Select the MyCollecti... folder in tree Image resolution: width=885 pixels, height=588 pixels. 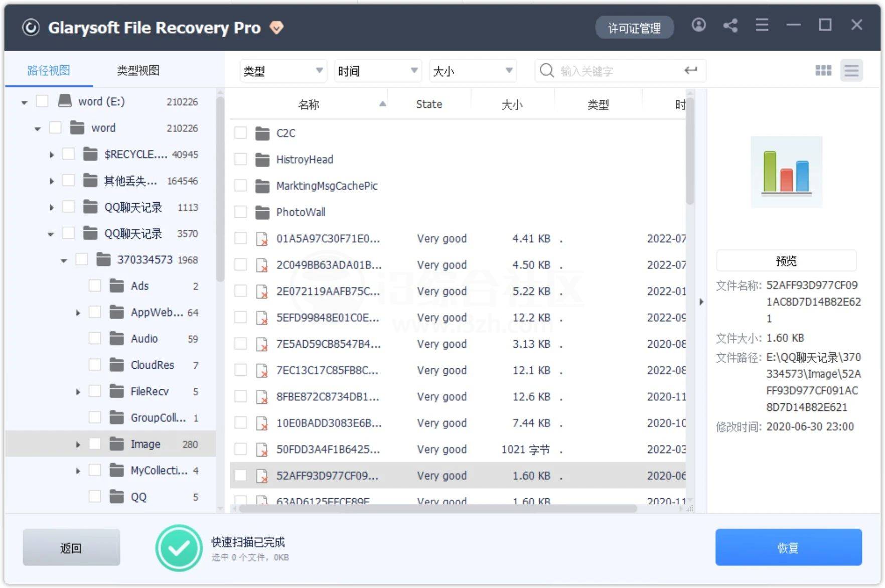110,471
